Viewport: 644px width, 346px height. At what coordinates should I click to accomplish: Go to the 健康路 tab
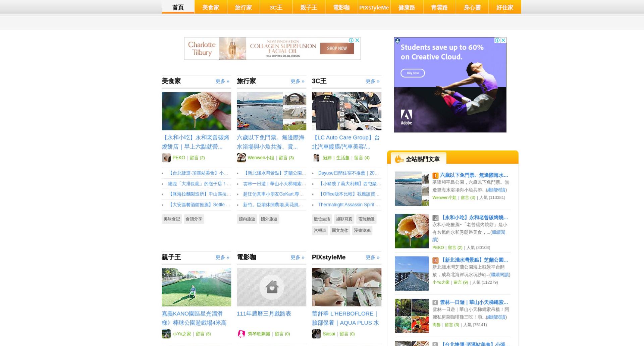[x=407, y=7]
